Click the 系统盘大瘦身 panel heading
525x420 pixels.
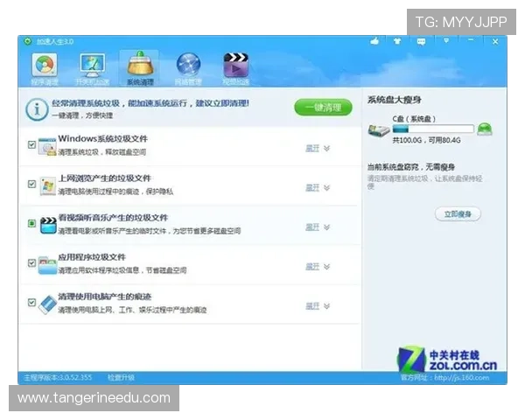[395, 100]
